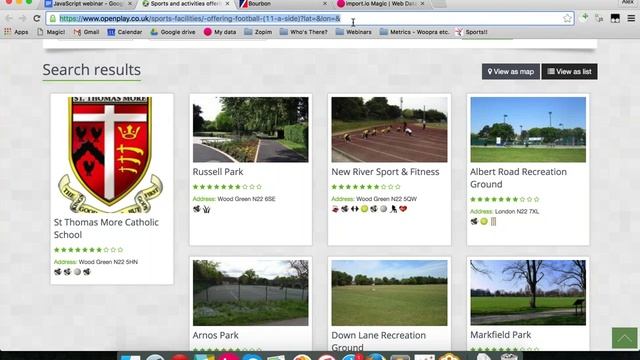This screenshot has height=360, width=640.
Task: Open the Russell Park title link
Action: coord(218,172)
